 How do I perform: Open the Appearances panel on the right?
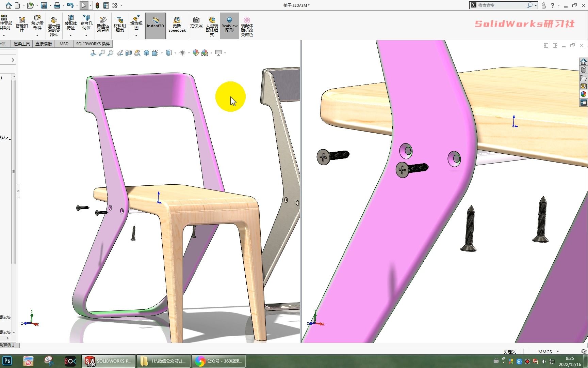point(584,94)
